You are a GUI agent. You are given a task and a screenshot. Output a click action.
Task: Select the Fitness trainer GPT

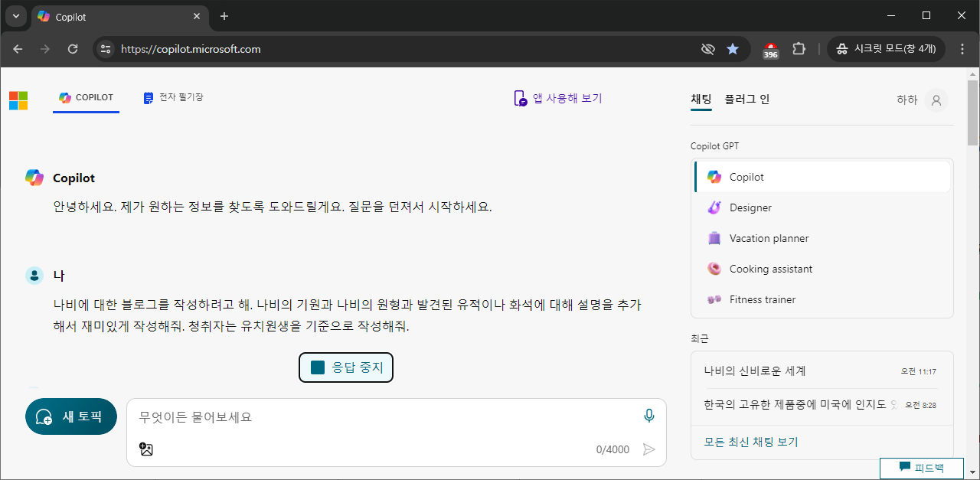822,299
